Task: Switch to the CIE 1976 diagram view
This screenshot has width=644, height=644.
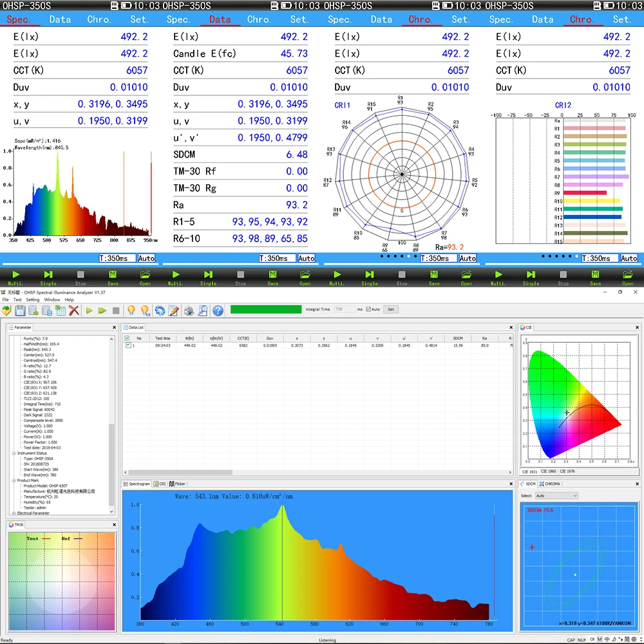Action: [567, 471]
